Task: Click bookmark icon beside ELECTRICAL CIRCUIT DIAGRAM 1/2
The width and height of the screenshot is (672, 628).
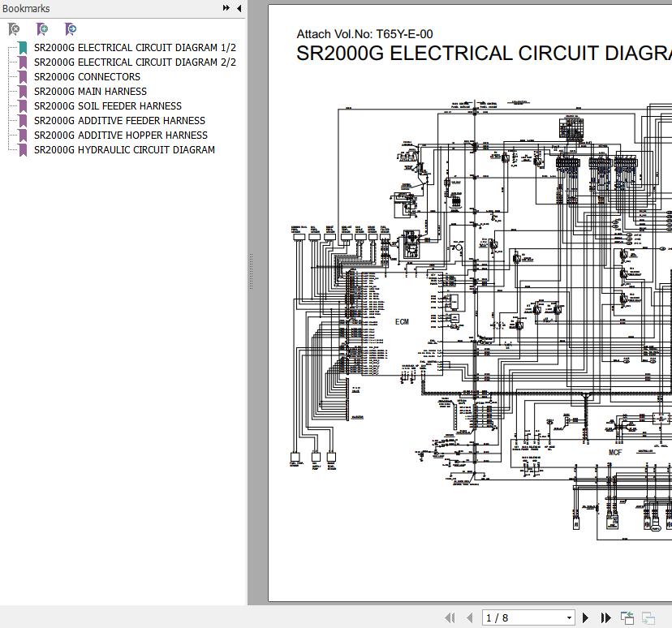Action: (23, 48)
